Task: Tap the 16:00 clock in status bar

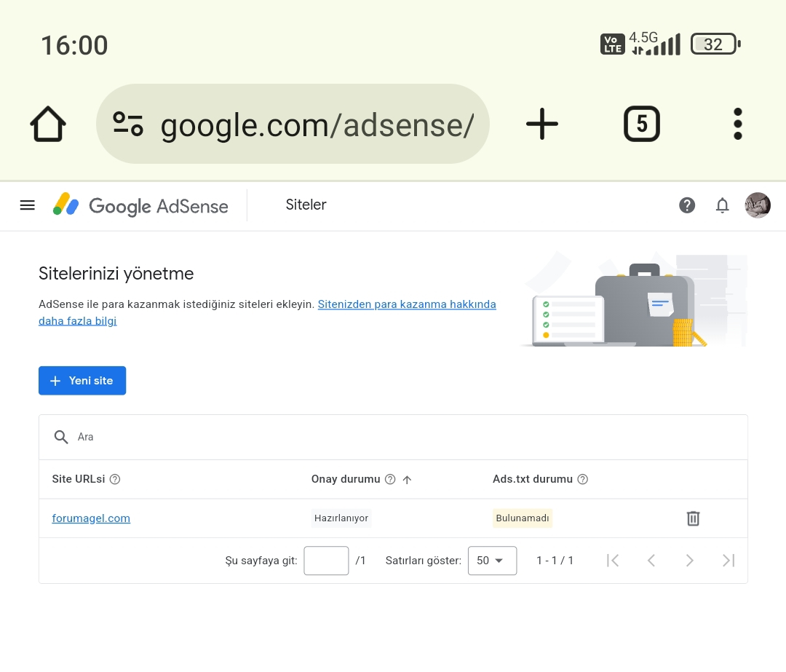Action: click(x=74, y=45)
